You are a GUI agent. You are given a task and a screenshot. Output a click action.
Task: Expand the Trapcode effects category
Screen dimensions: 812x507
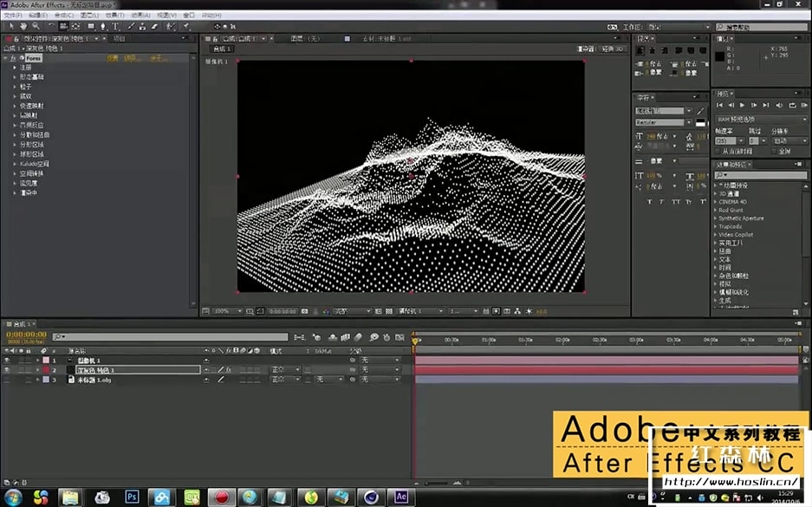coord(716,226)
